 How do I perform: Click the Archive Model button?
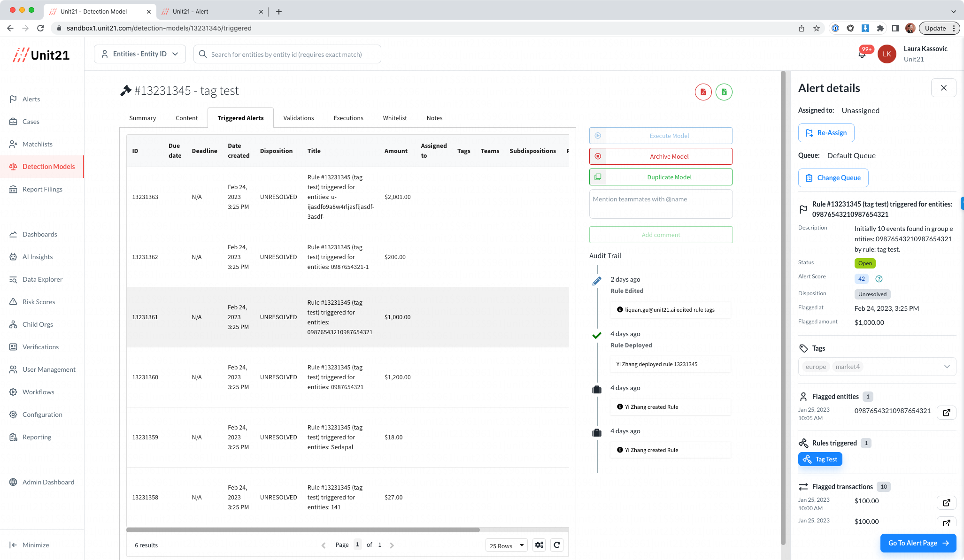(661, 156)
